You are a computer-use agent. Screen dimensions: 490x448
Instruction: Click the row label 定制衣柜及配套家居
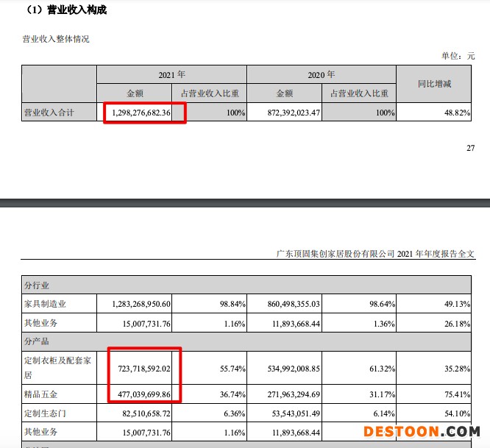(57, 368)
